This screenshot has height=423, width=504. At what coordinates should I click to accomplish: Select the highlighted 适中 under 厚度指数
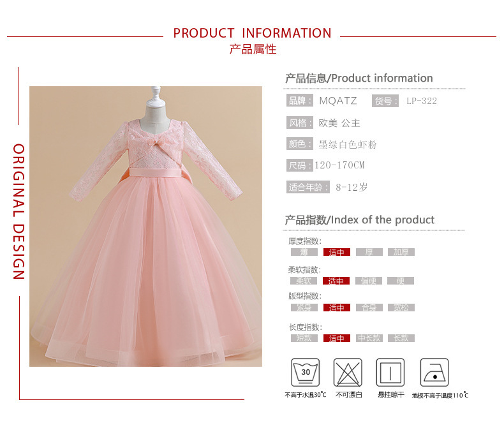point(337,252)
